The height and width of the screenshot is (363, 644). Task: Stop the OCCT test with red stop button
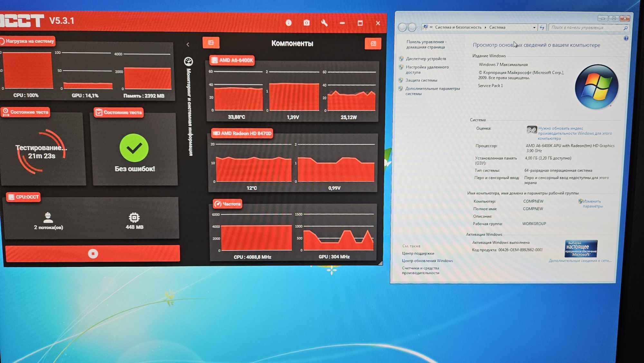coord(93,253)
